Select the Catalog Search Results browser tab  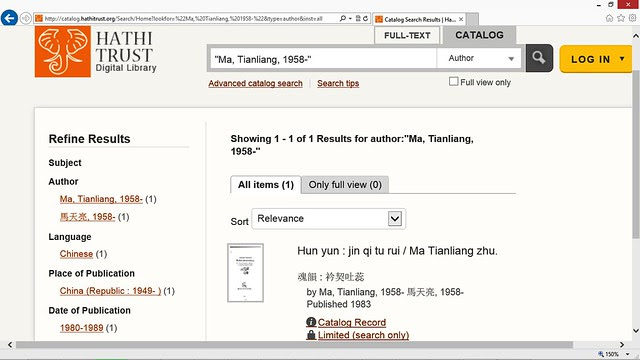(x=419, y=19)
